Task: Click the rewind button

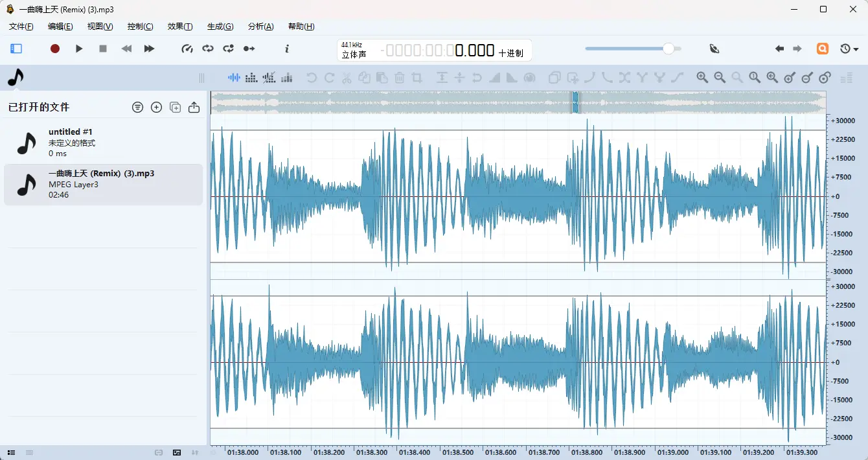Action: [127, 49]
